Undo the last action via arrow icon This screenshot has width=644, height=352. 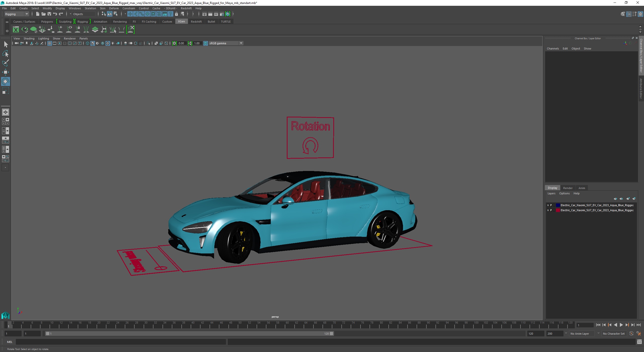point(55,14)
